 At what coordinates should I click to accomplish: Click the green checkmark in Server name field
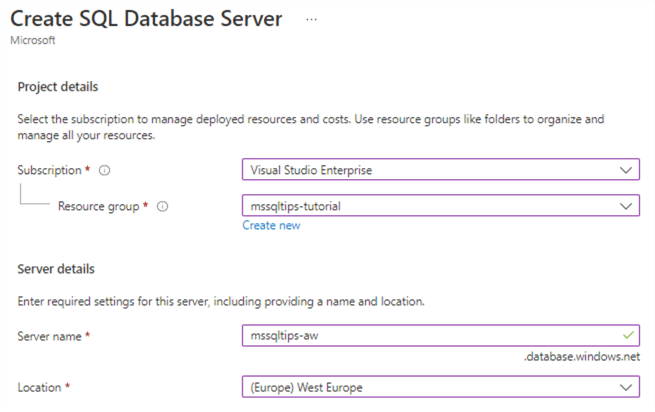point(626,336)
